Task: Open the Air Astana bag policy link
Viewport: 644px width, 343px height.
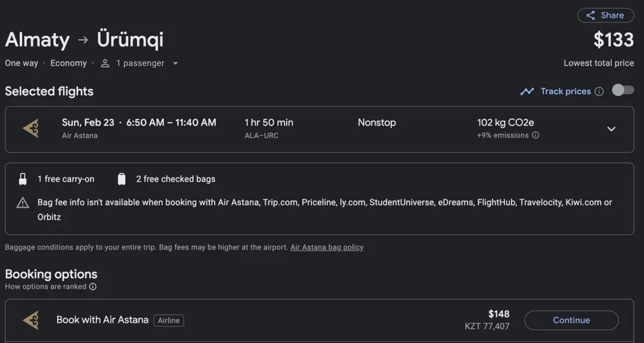Action: click(327, 247)
